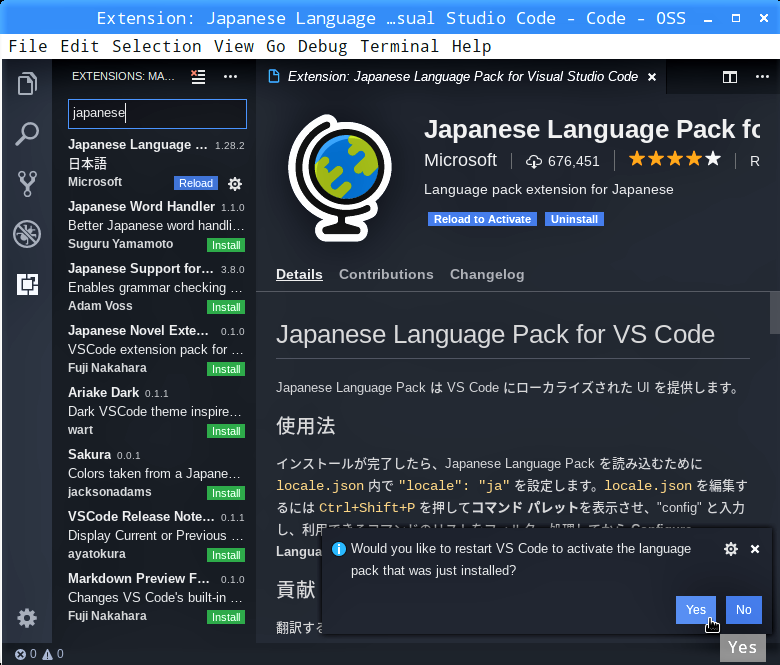Open the Go menu
780x665 pixels.
point(276,46)
